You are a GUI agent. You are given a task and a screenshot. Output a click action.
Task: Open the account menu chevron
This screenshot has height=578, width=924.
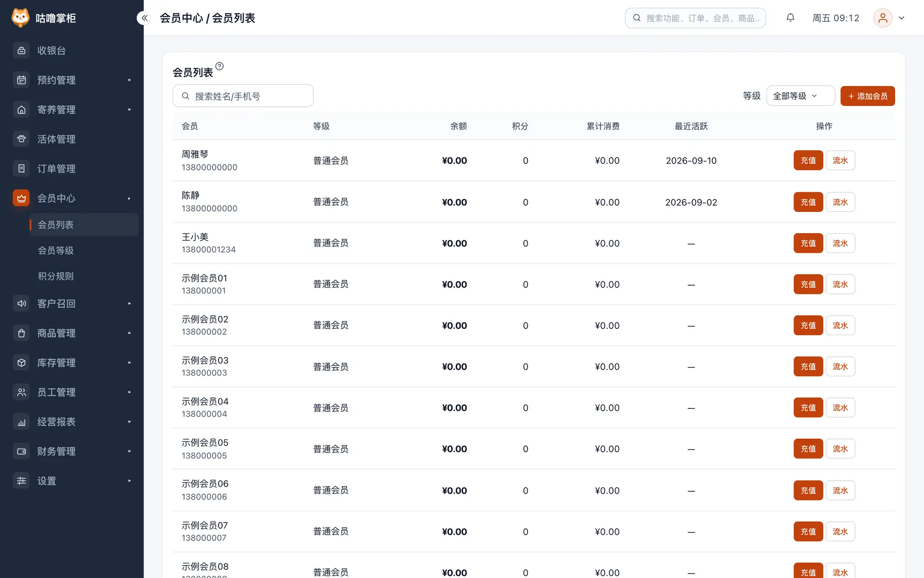coord(902,18)
